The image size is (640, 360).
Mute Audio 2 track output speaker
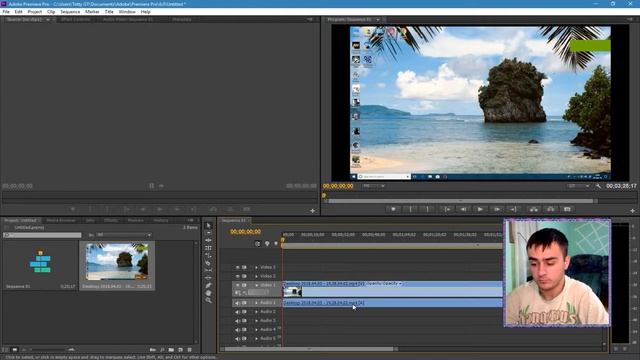[238, 312]
